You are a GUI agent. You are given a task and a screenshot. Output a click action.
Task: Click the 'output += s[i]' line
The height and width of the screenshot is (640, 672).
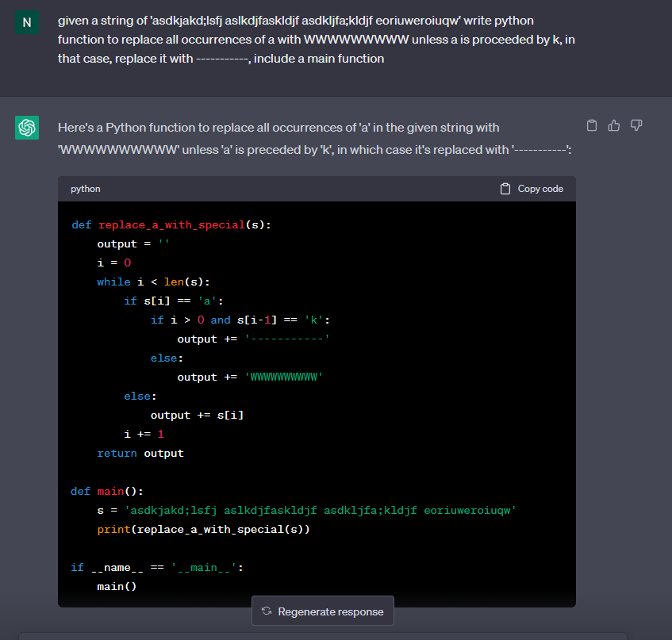tap(197, 415)
